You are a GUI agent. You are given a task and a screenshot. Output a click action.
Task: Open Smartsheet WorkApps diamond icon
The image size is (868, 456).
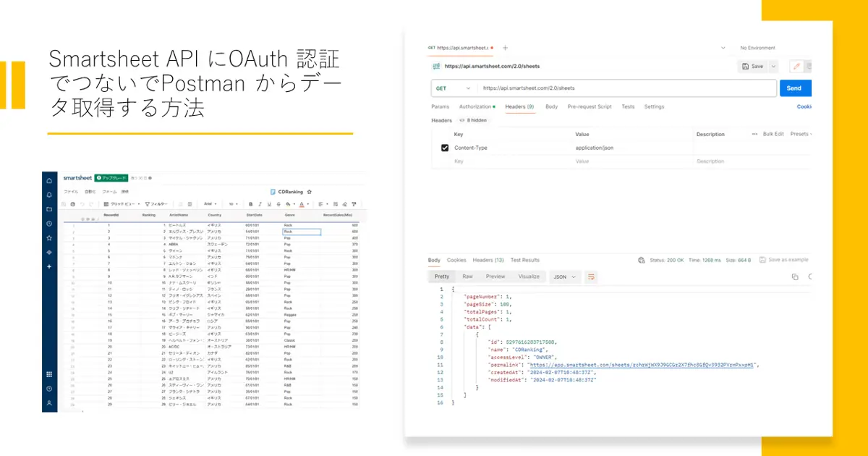tap(49, 252)
